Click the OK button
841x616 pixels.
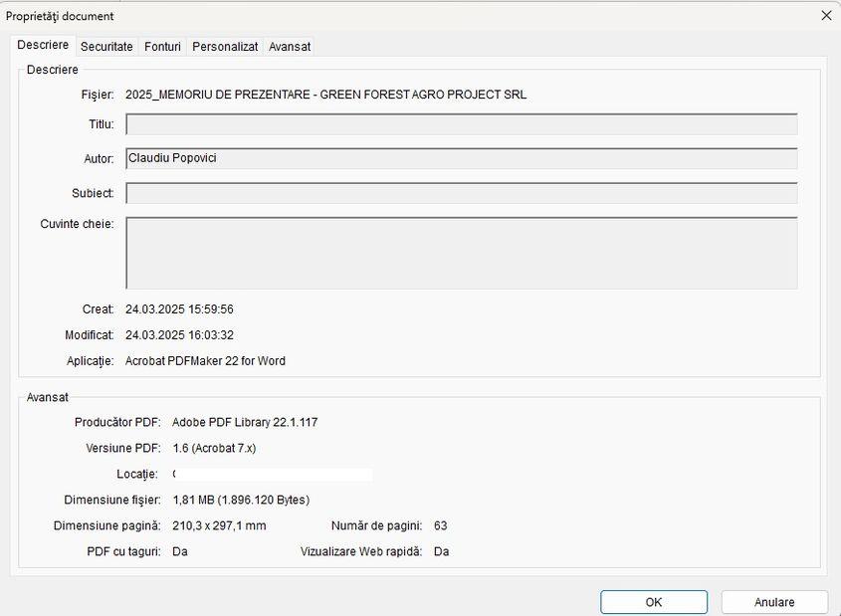point(653,601)
